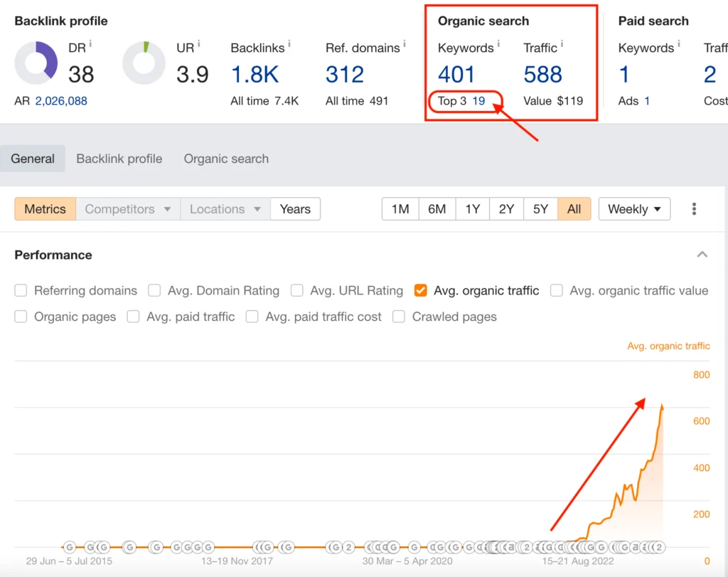Viewport: 728px width, 577px height.
Task: Select the Years view button
Action: click(x=295, y=209)
